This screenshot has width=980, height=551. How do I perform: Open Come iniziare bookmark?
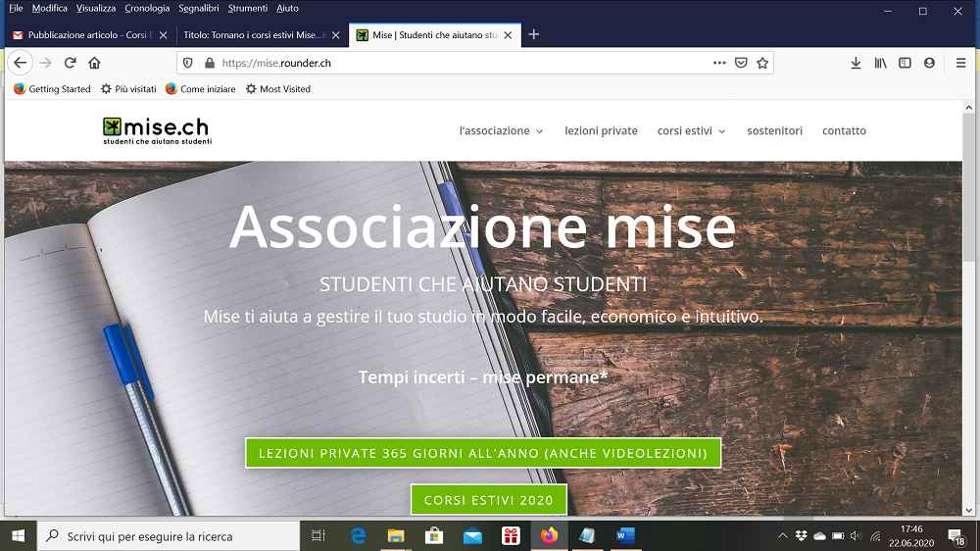coord(201,89)
